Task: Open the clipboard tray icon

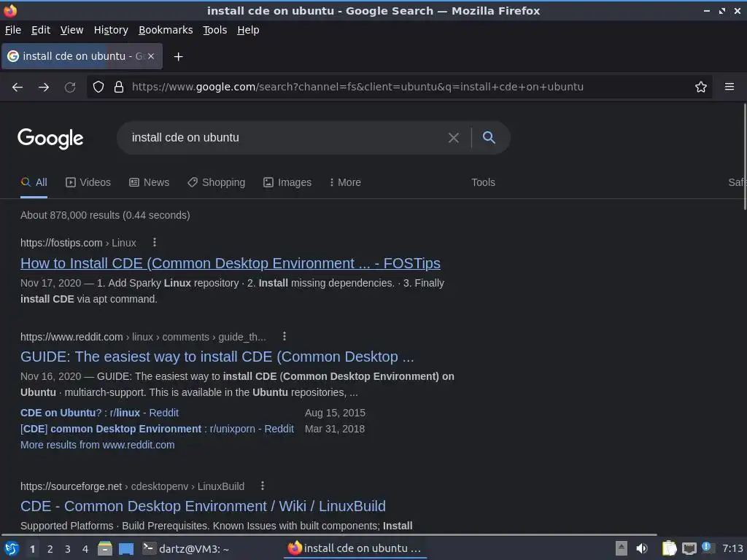Action: [670, 548]
